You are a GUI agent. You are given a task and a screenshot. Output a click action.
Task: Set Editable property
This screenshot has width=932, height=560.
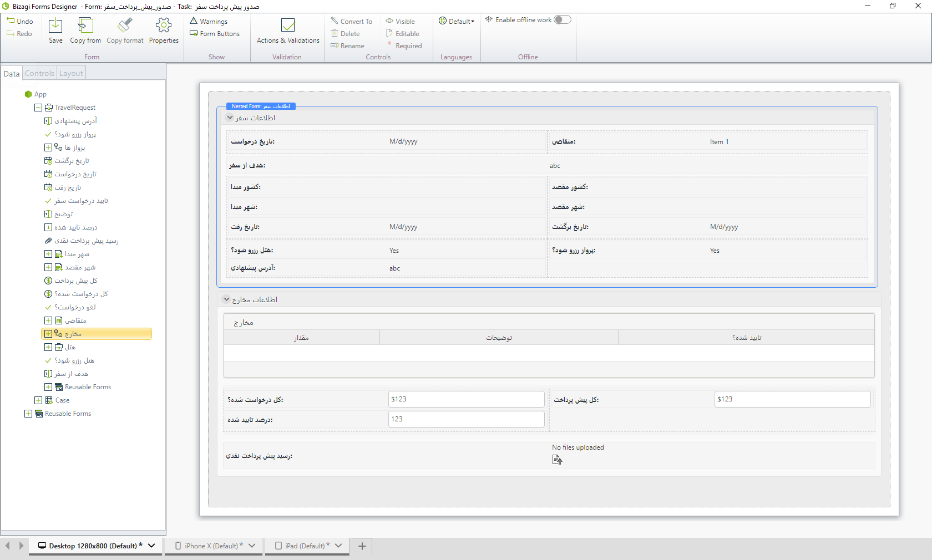[403, 33]
